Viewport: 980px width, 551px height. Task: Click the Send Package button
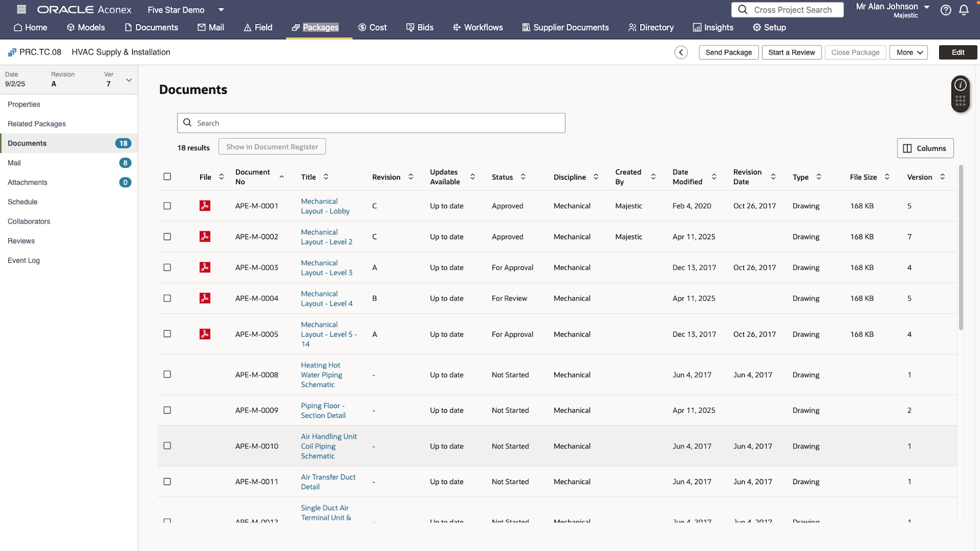(x=728, y=53)
